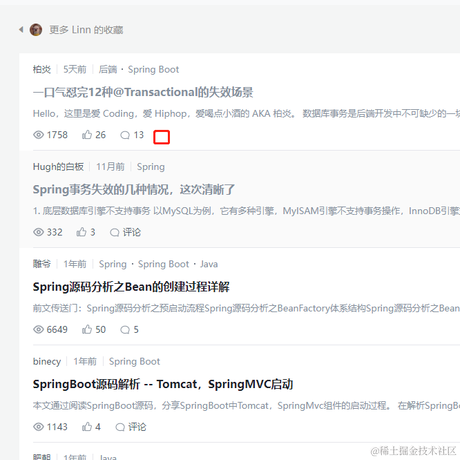Open Linn's avatar picture
This screenshot has width=460, height=460.
click(x=36, y=30)
